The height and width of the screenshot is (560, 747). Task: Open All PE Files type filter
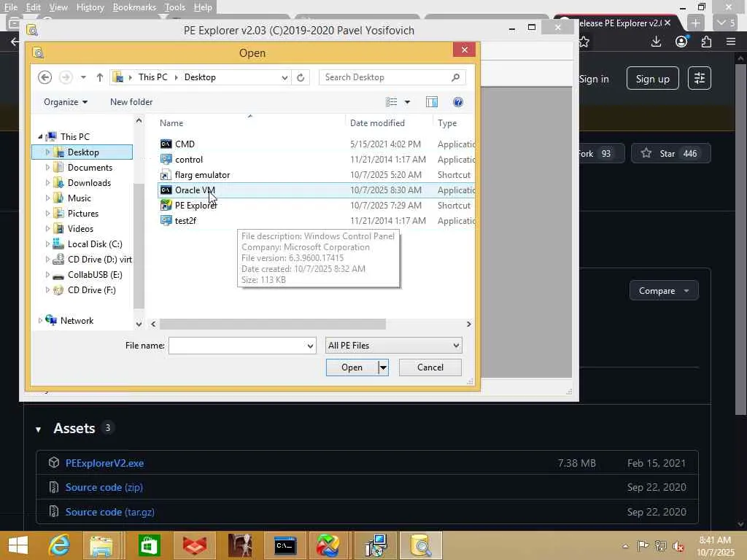click(x=393, y=345)
